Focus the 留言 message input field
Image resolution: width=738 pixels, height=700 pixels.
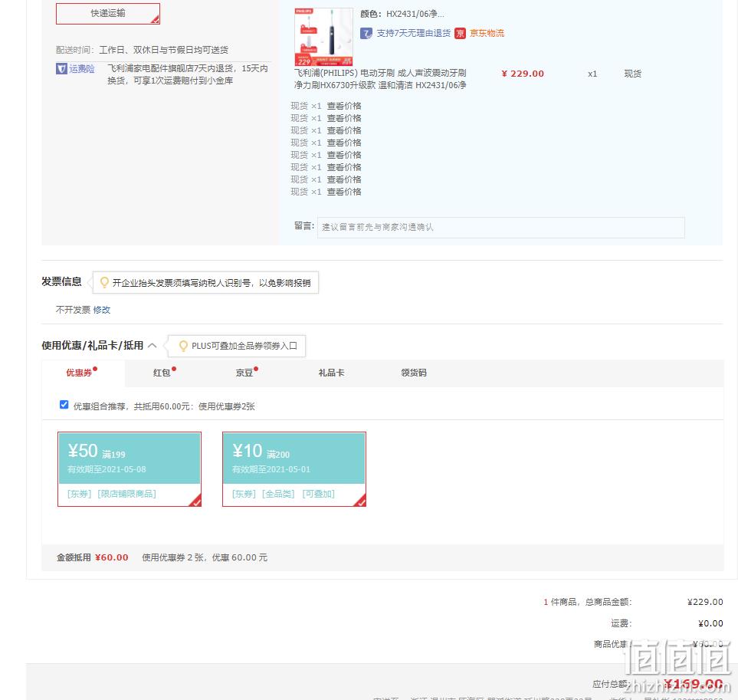click(500, 228)
